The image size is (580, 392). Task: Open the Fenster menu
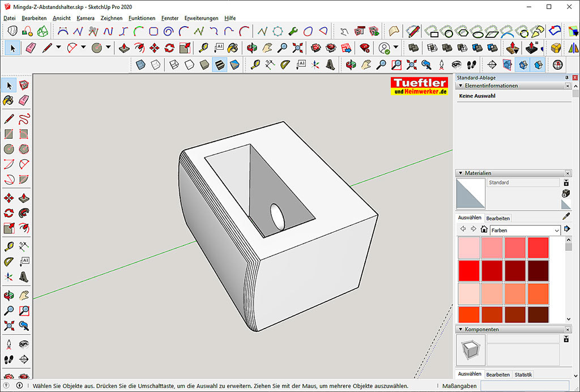pos(170,18)
